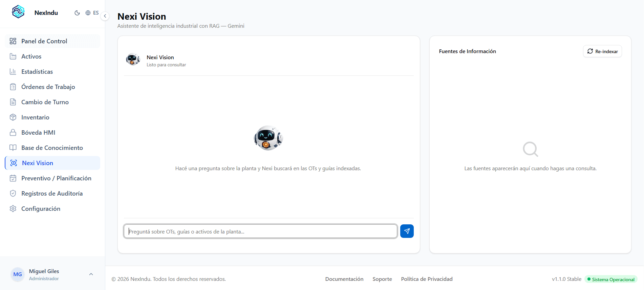Click the Preventivo / Planificación calendar icon
The width and height of the screenshot is (644, 290).
(13, 178)
